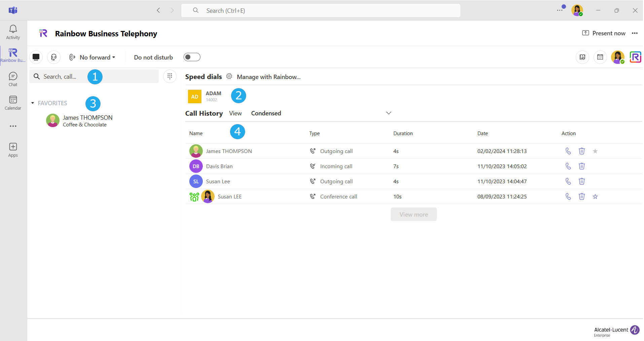Delete the Davis Brian call entry
The image size is (644, 341).
tap(581, 166)
